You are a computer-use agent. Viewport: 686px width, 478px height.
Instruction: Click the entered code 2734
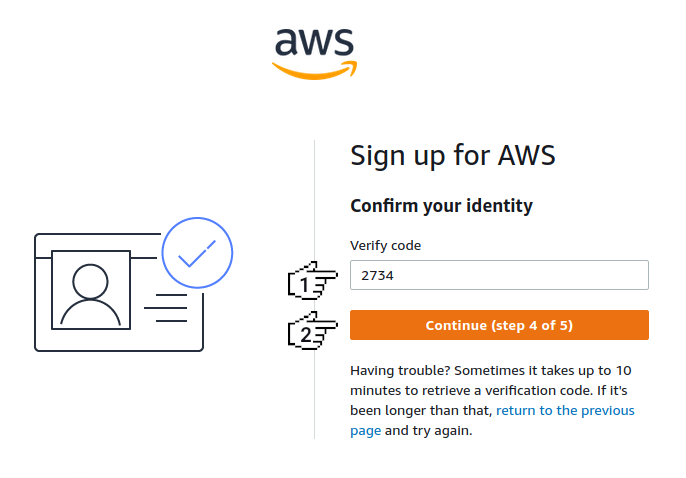click(378, 276)
